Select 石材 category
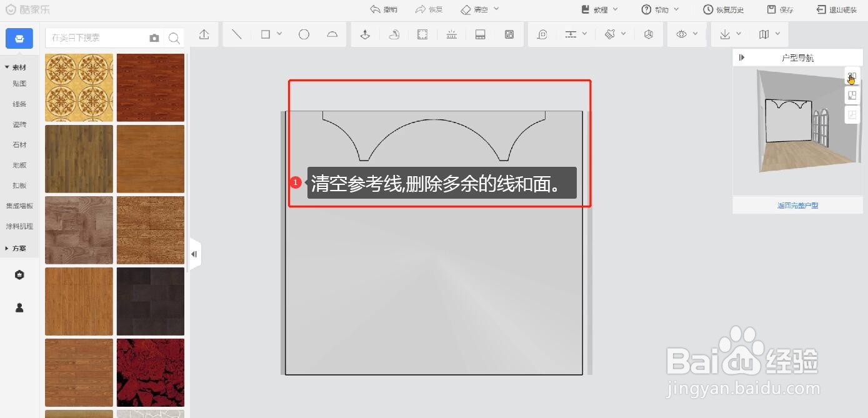Screen dimensions: 868x418 point(19,144)
